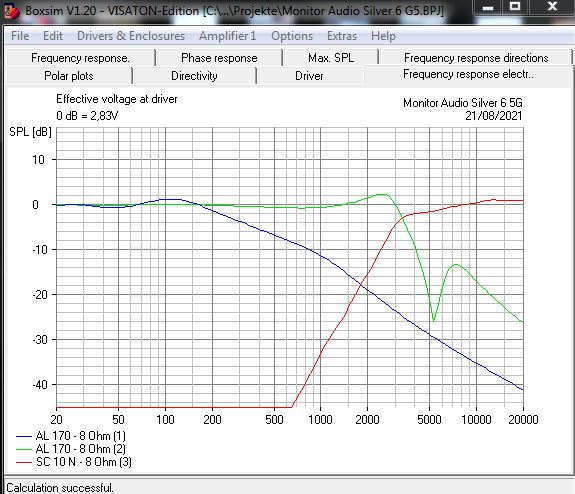Click the '0 dB = 2,83V' reference label
This screenshot has height=494, width=575.
point(87,116)
